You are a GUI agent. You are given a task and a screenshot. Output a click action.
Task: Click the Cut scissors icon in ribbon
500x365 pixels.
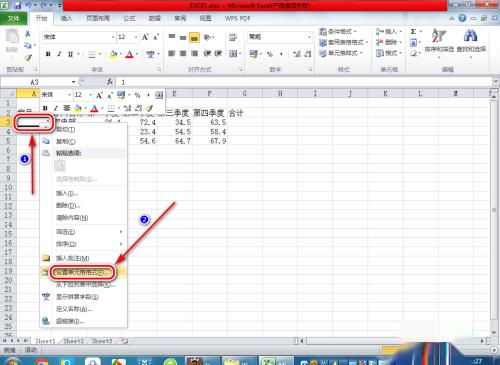28,34
